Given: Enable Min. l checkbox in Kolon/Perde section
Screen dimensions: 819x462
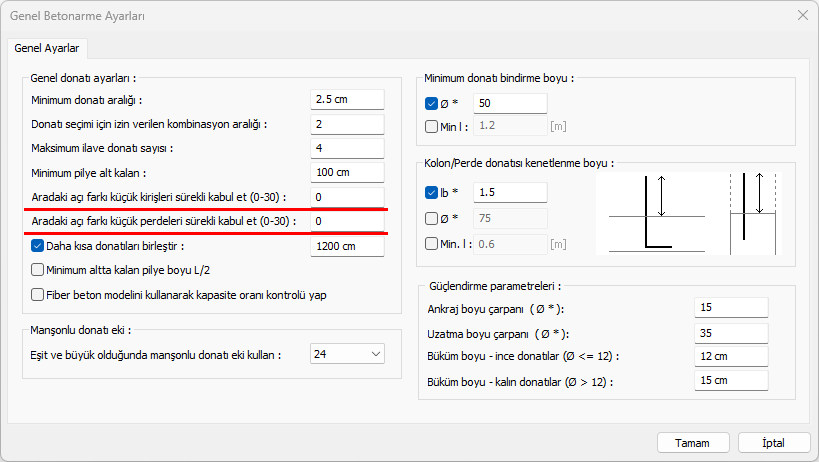Looking at the screenshot, I should coord(431,243).
